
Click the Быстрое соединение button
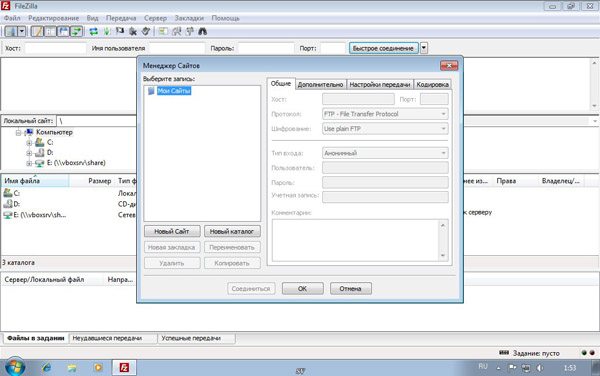pyautogui.click(x=383, y=48)
